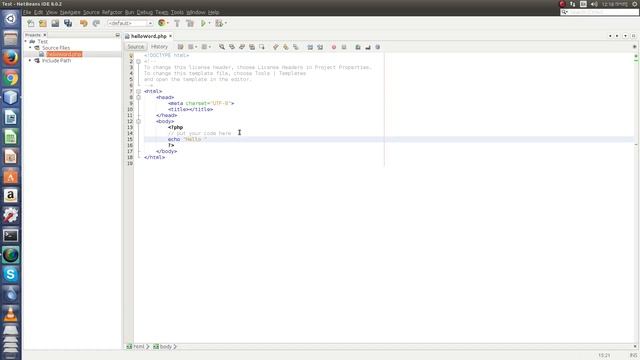Screen dimensions: 640x360
Task: Jump to Previous Bookmark
Action: pyautogui.click(x=276, y=47)
